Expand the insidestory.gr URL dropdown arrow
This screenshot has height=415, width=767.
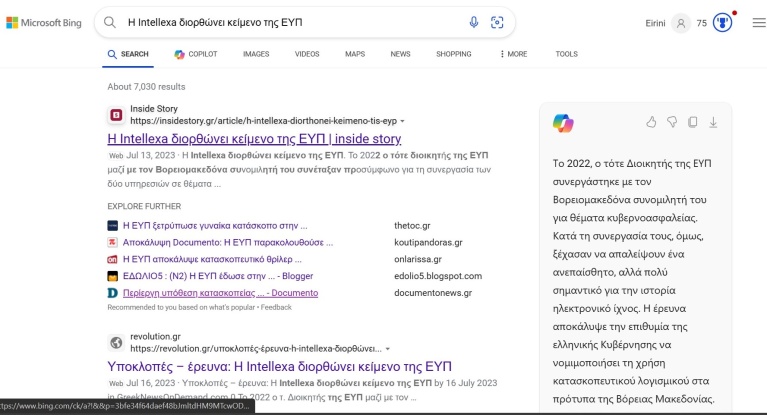pyautogui.click(x=403, y=121)
